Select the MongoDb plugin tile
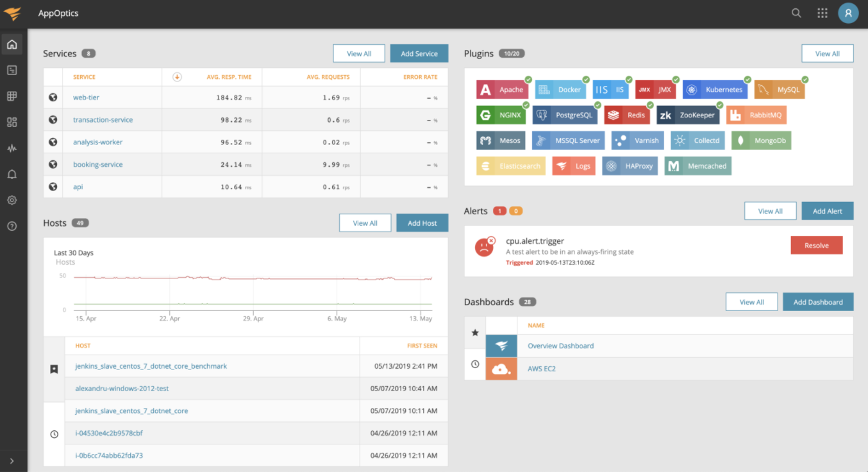This screenshot has width=868, height=472. click(762, 140)
